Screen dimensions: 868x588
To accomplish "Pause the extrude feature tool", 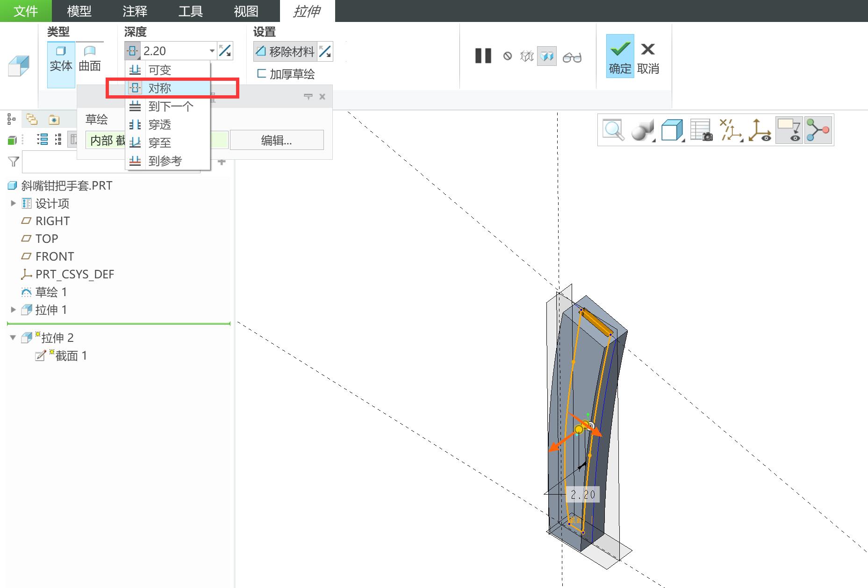I will click(483, 56).
